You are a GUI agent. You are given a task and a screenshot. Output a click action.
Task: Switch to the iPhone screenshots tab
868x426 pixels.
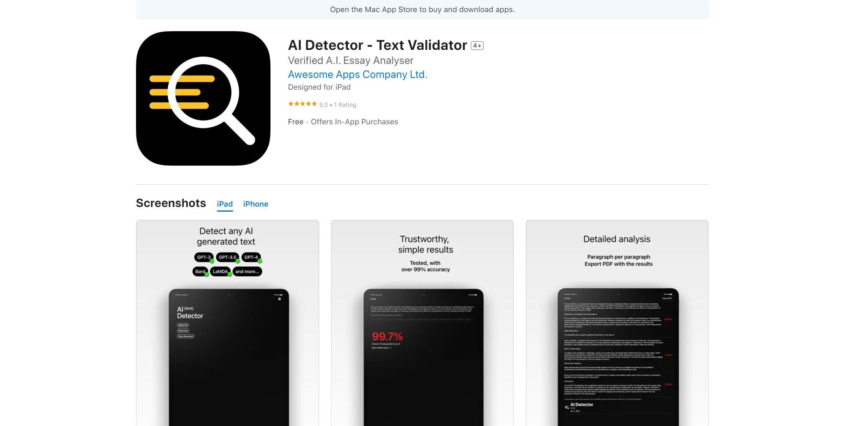tap(256, 203)
